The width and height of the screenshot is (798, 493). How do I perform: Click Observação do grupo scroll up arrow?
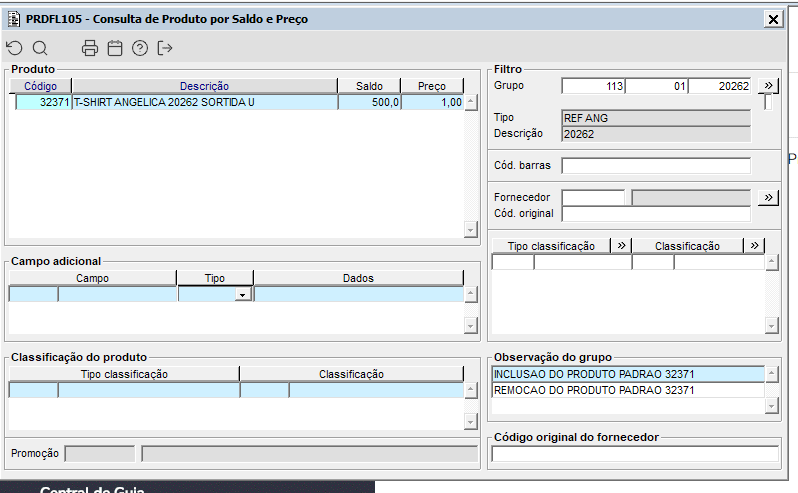772,374
